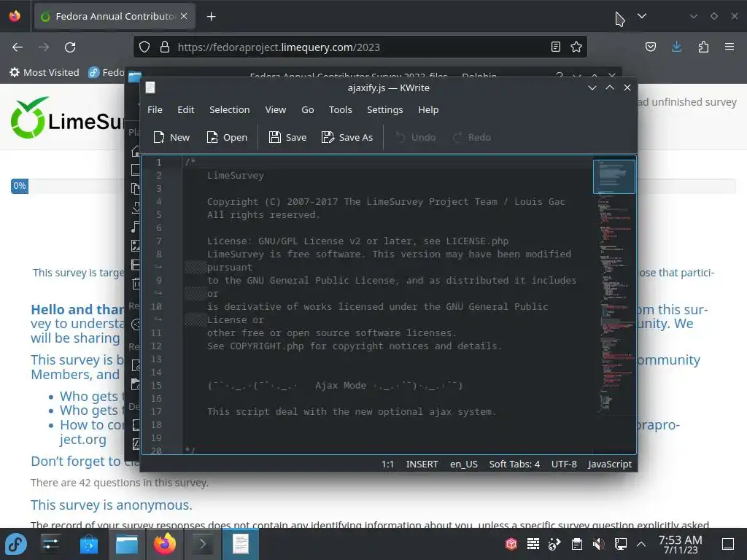Select the Fedora Annual Contributor tab
Image resolution: width=747 pixels, height=560 pixels.
tap(115, 17)
